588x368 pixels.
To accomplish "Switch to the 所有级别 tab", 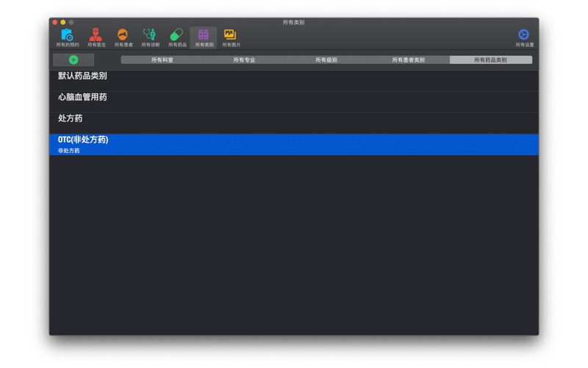I will pos(326,60).
